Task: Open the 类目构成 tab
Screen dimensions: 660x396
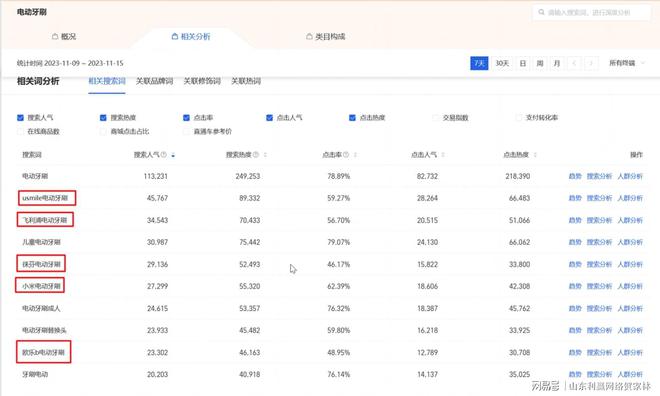Action: (x=325, y=37)
